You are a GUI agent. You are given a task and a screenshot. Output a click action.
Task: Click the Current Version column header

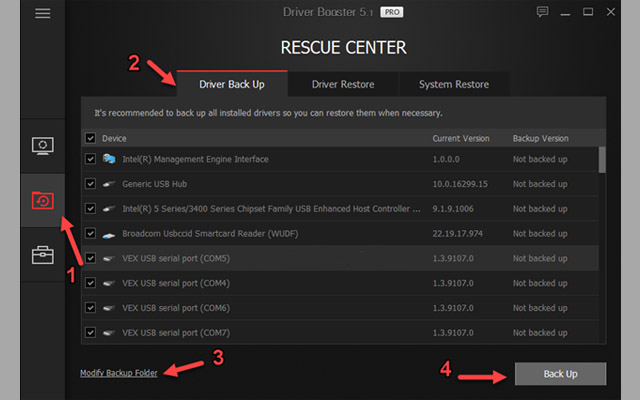(x=461, y=138)
